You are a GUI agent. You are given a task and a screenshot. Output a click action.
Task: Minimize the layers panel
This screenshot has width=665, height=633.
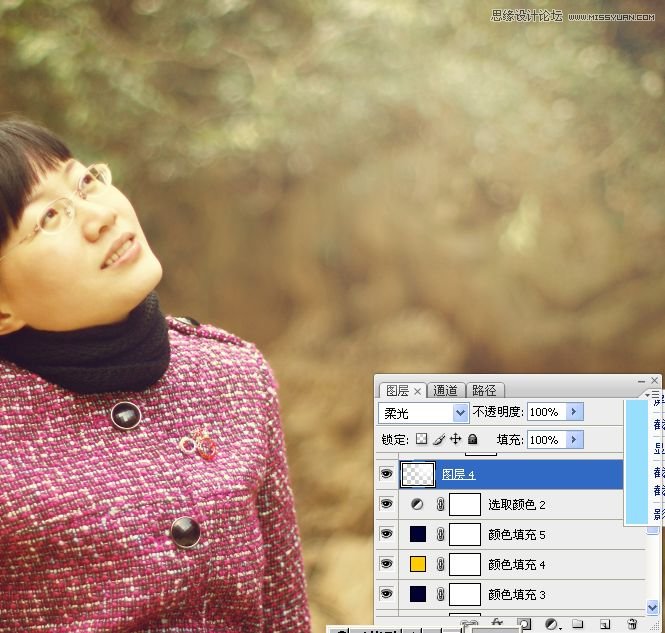click(x=641, y=381)
